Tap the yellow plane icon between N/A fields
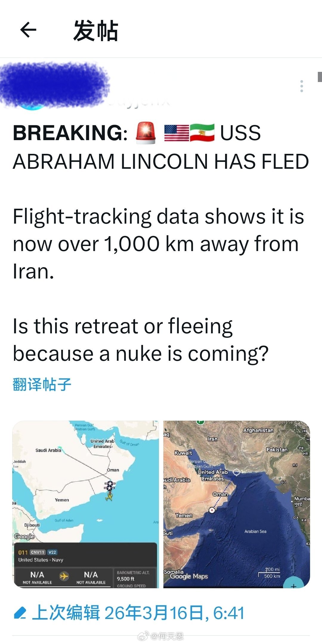Screen dimensions: 322x644 click(x=64, y=576)
